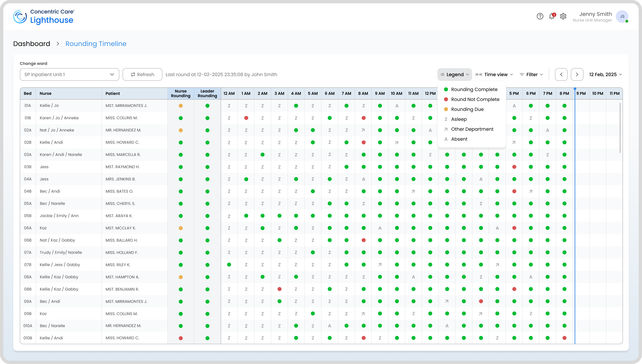
Task: Click the Nurse Rounding column header
Action: coord(181,93)
